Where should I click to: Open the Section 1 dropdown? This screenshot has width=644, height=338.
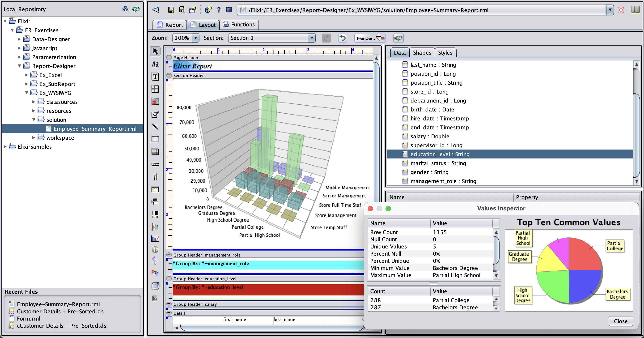311,38
